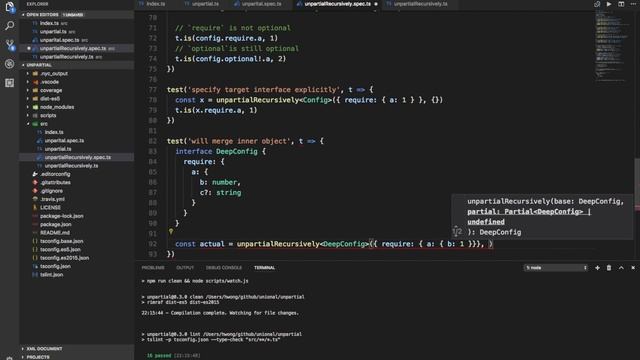Expand the scripts folder

pyautogui.click(x=48, y=116)
